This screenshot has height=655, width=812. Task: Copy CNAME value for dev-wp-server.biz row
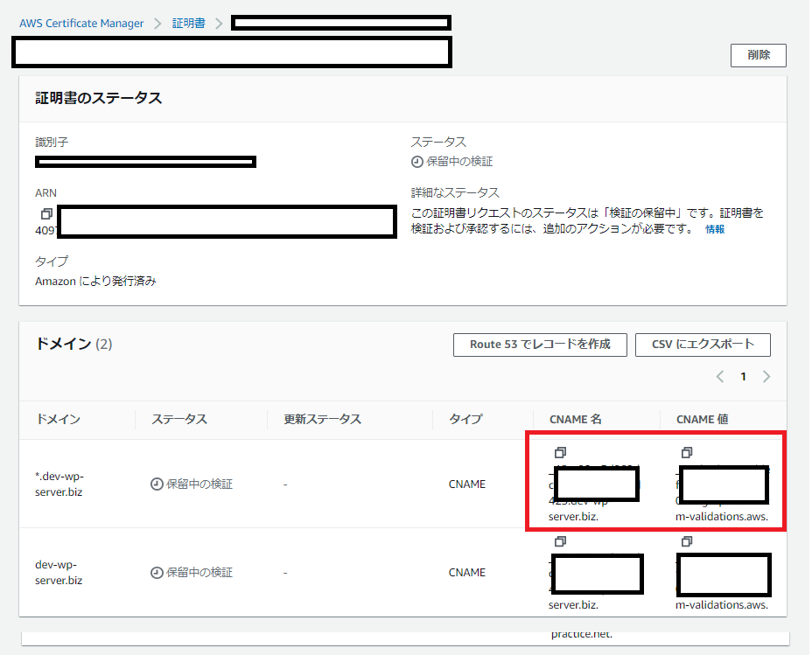point(687,542)
